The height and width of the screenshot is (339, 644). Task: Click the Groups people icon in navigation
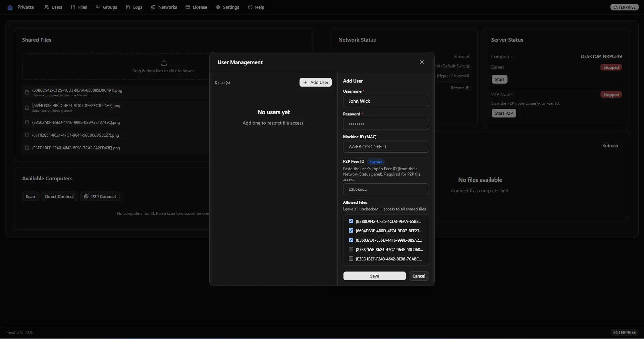coord(98,7)
